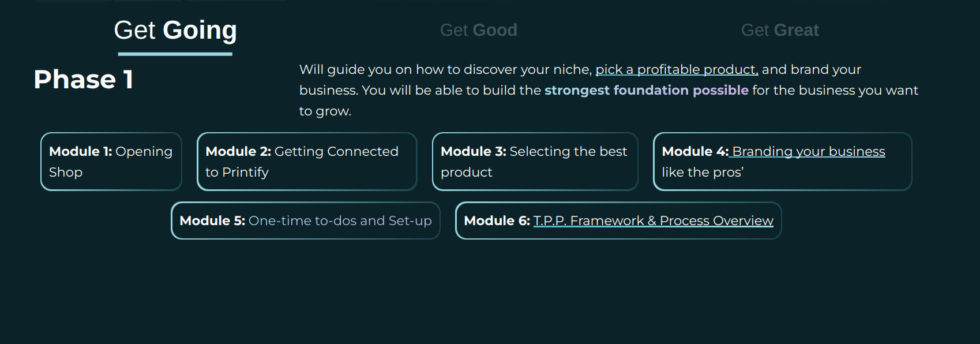Screen dimensions: 980x344
Task: Click the 'pick a profitable product' link
Action: tap(676, 70)
